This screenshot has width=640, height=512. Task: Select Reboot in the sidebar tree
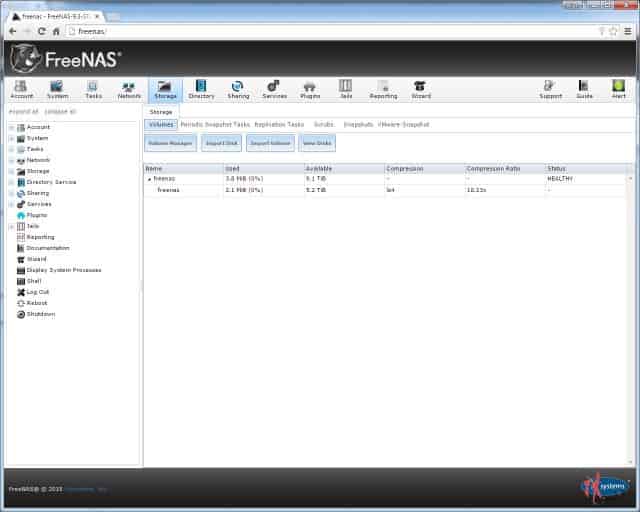click(x=36, y=302)
